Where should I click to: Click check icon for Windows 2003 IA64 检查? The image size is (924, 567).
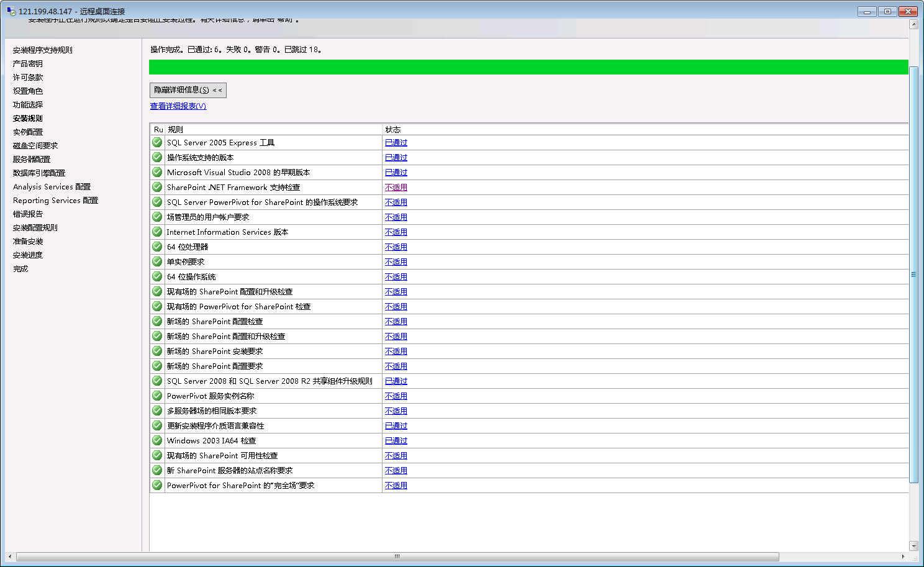click(x=157, y=440)
